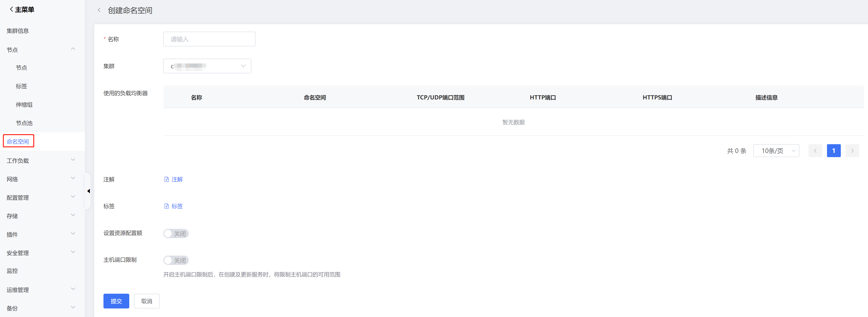
Task: Click the add 注解 document icon
Action: coord(166,179)
